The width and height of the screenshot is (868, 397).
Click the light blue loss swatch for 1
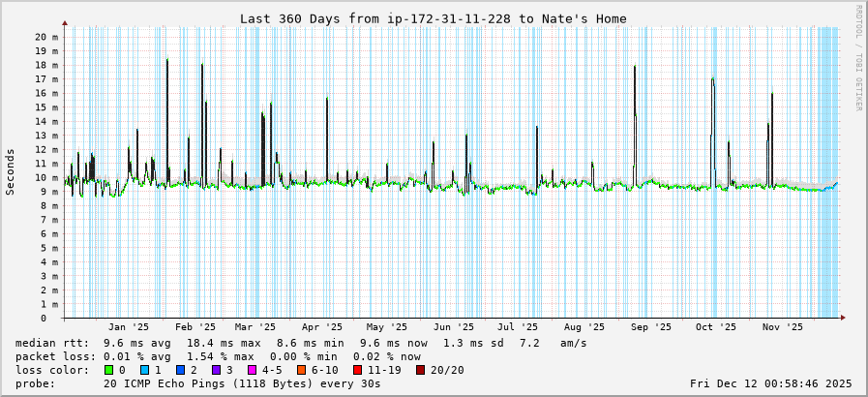(144, 370)
